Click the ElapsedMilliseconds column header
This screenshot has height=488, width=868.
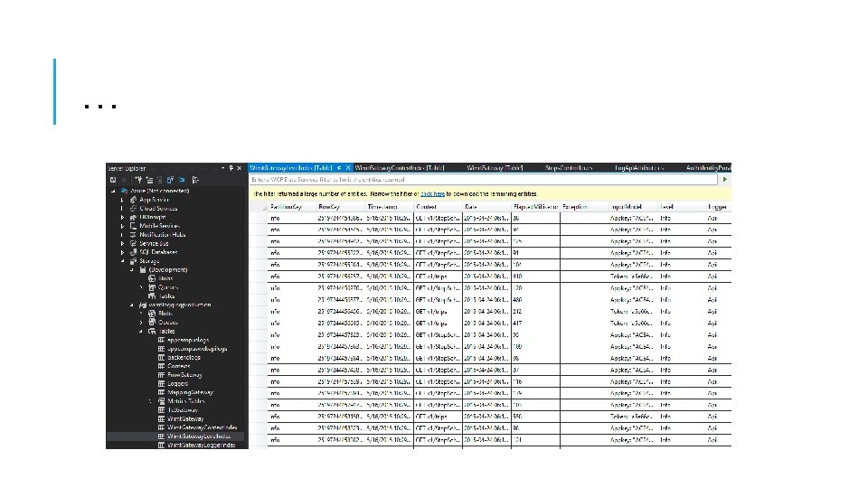click(535, 207)
